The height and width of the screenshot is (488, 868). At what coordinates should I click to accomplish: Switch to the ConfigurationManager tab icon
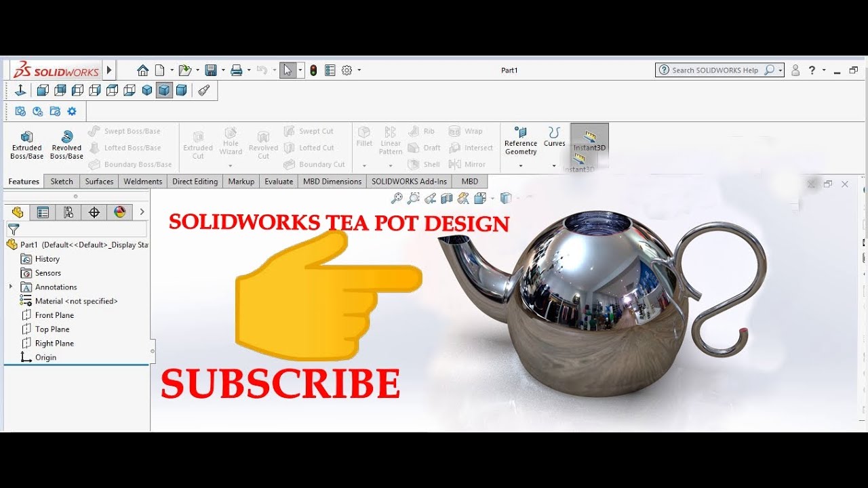(68, 212)
